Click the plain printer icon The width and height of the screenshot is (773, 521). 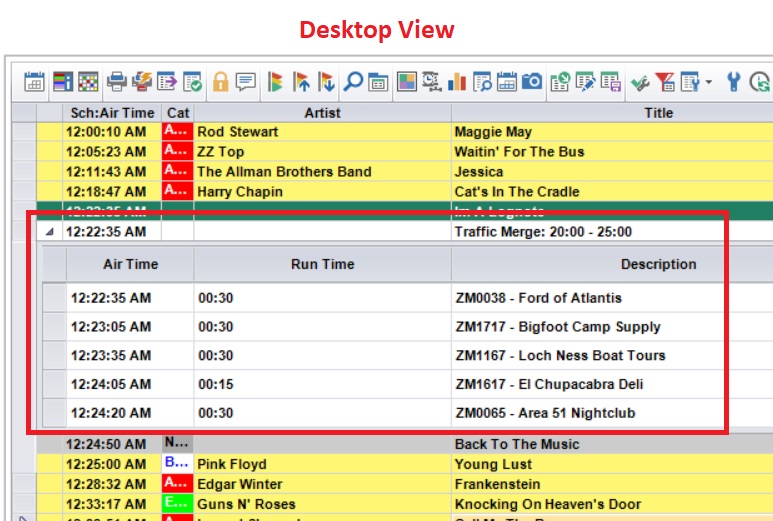117,82
